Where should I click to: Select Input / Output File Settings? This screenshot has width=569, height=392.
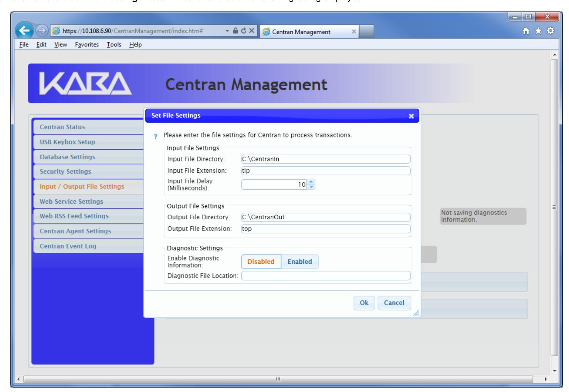pyautogui.click(x=89, y=186)
